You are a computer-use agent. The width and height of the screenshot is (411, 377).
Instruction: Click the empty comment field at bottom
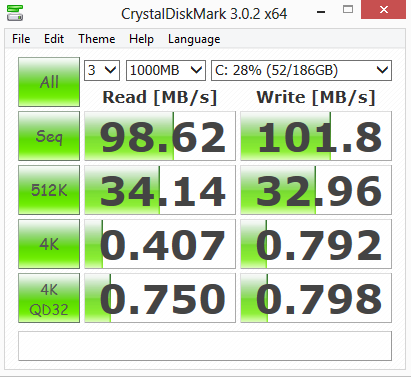205,346
